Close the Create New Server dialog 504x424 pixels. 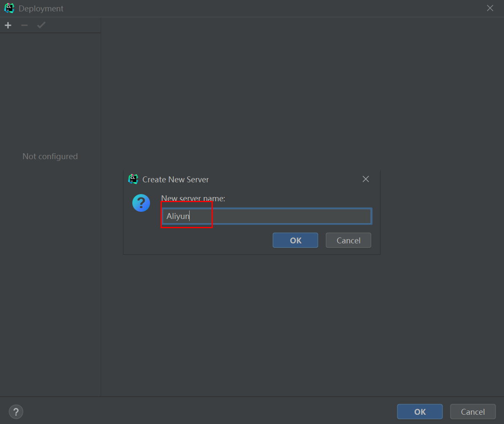[x=366, y=179]
